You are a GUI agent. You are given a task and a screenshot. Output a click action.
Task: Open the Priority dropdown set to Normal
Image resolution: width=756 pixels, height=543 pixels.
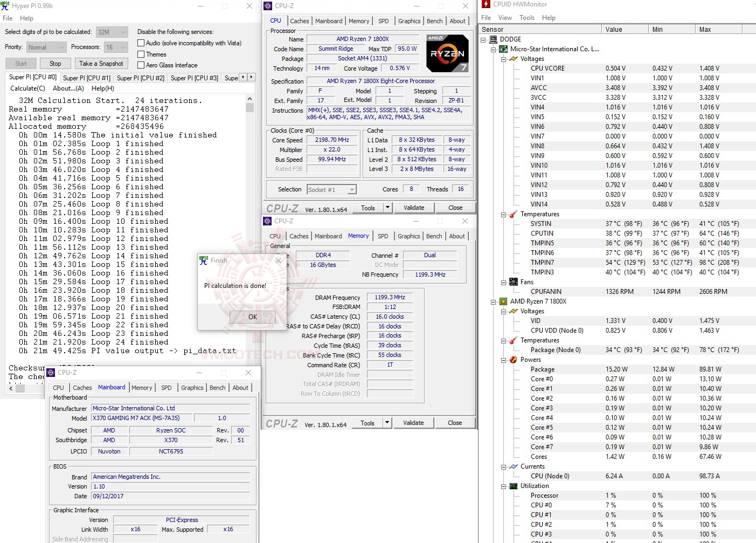[x=46, y=47]
